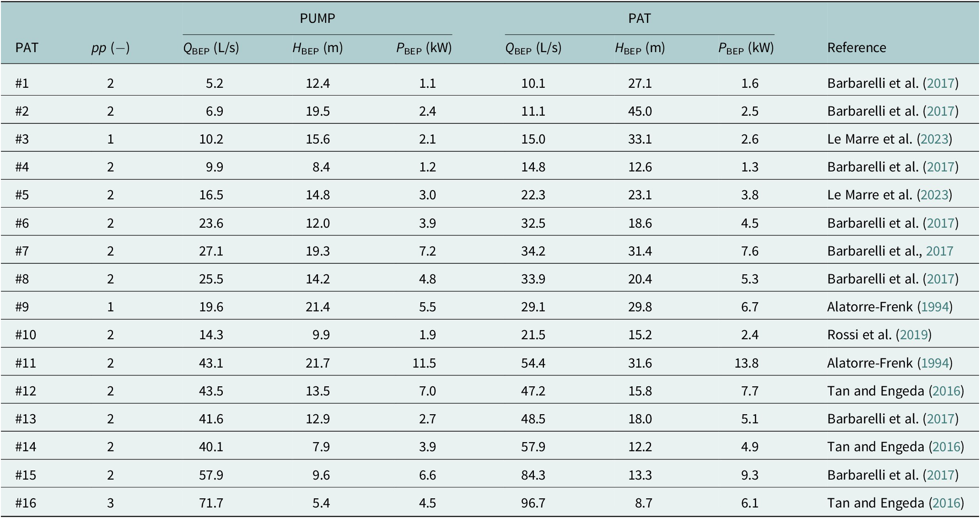Select the 13.8 power value in row #11

(746, 363)
